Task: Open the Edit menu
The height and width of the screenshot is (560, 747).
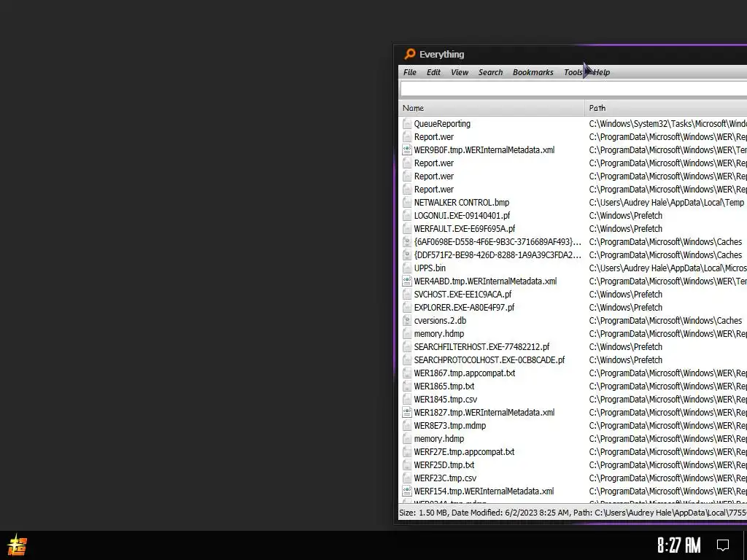Action: pyautogui.click(x=433, y=72)
